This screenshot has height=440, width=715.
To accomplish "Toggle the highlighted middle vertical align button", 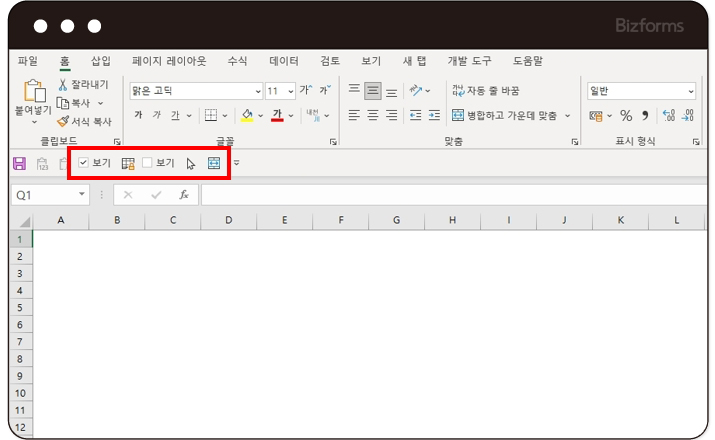I will click(x=373, y=91).
